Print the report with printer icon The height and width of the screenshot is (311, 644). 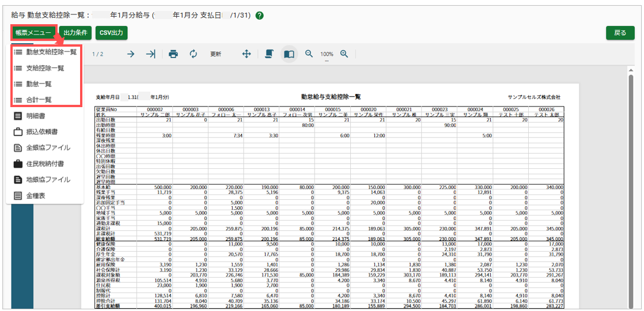[173, 54]
